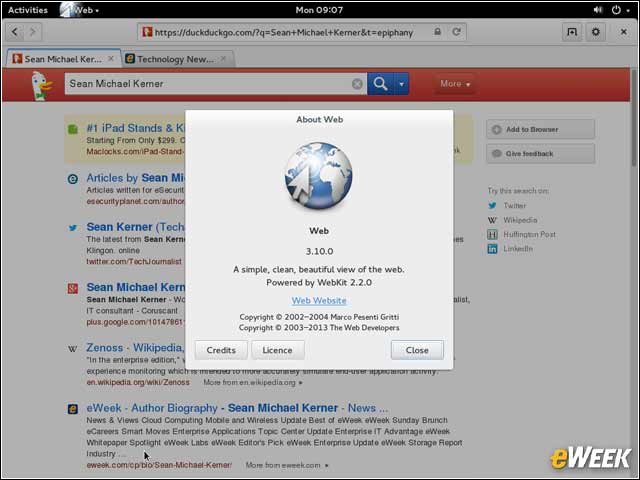Expand More from en.wikipedia.org
The width and height of the screenshot is (640, 480).
pos(253,382)
